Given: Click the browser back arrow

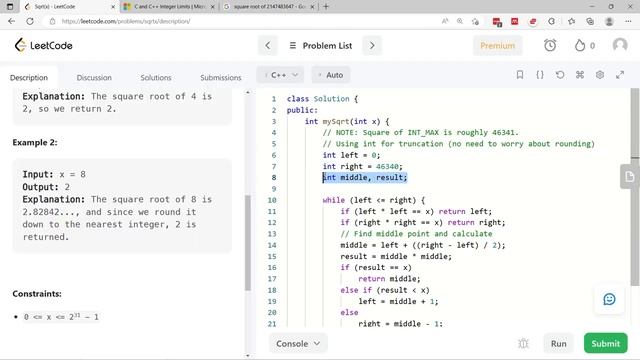Looking at the screenshot, I should 11,21.
